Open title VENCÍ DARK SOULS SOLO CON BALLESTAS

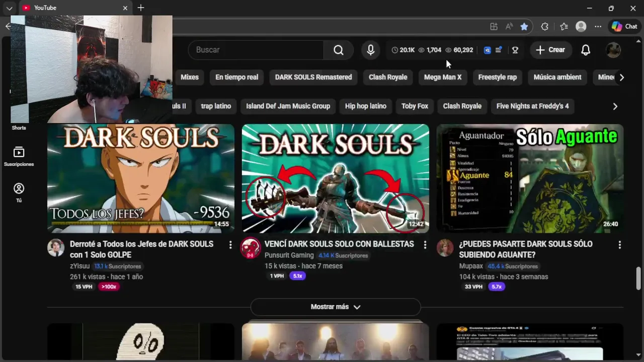tap(339, 244)
